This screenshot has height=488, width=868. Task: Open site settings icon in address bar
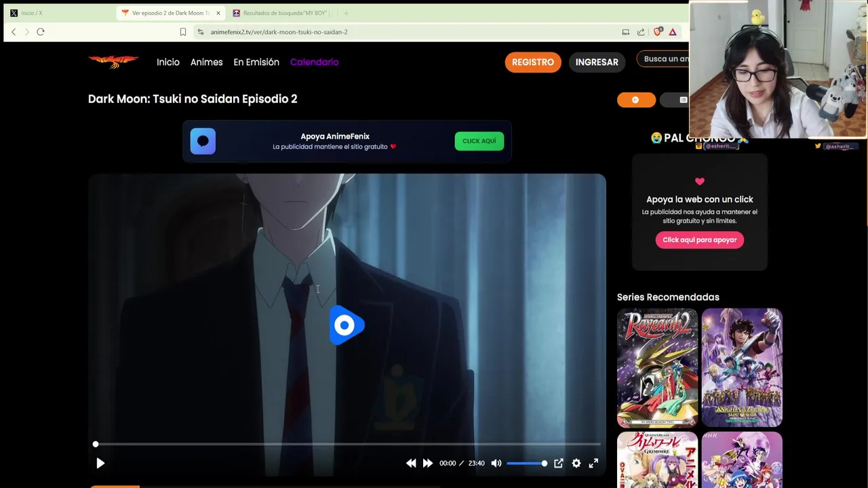(x=200, y=32)
